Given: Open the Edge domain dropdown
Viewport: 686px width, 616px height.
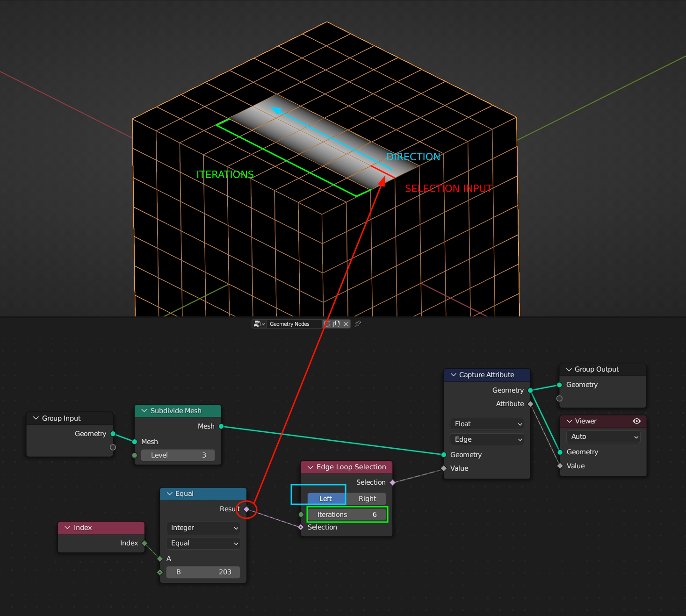Looking at the screenshot, I should click(x=487, y=439).
